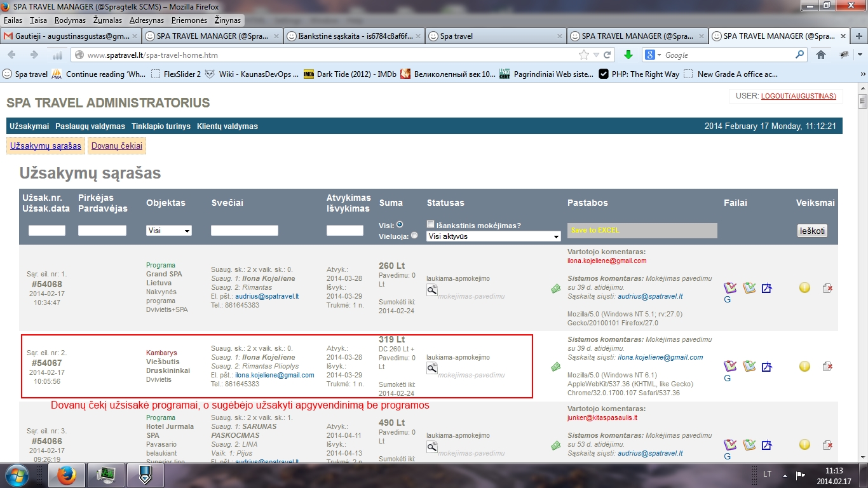Click the delete document icon for order #54066
Screen dimensions: 868x488
[x=827, y=445]
